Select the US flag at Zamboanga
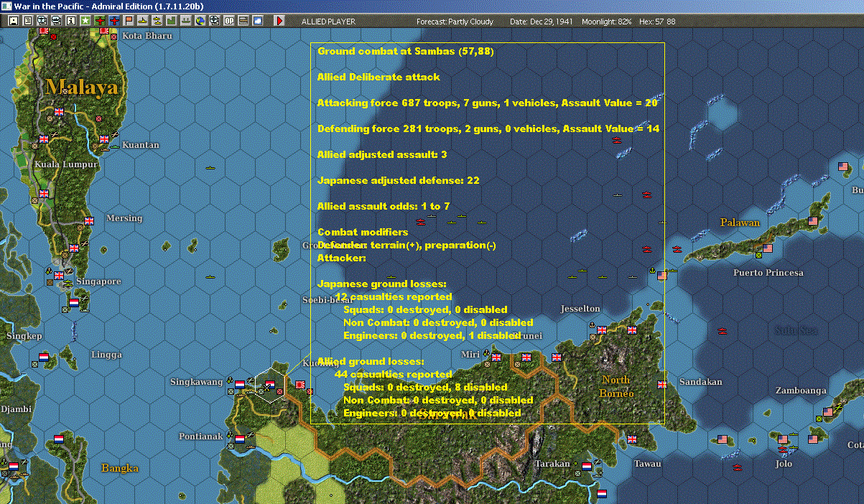 tap(828, 411)
